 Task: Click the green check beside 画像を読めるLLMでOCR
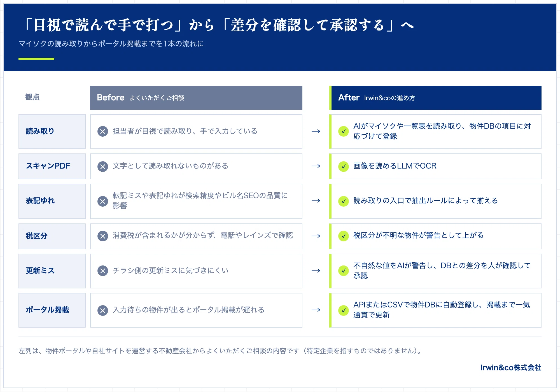pyautogui.click(x=344, y=167)
